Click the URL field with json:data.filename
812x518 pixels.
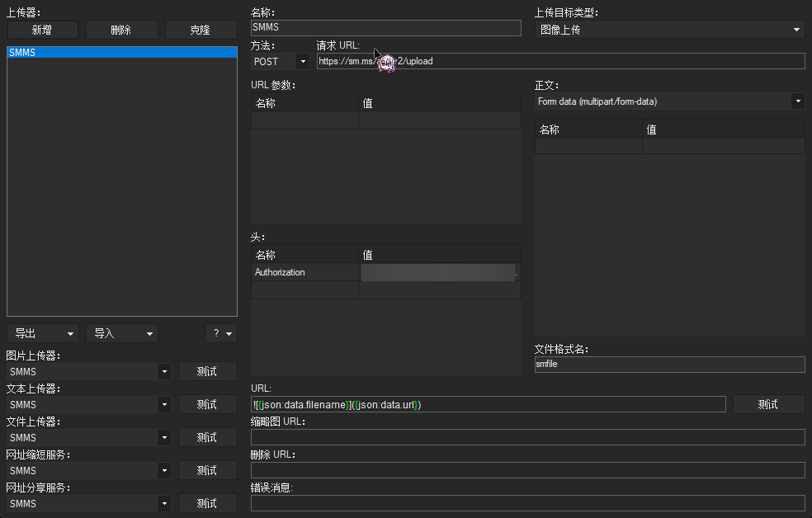pos(488,405)
